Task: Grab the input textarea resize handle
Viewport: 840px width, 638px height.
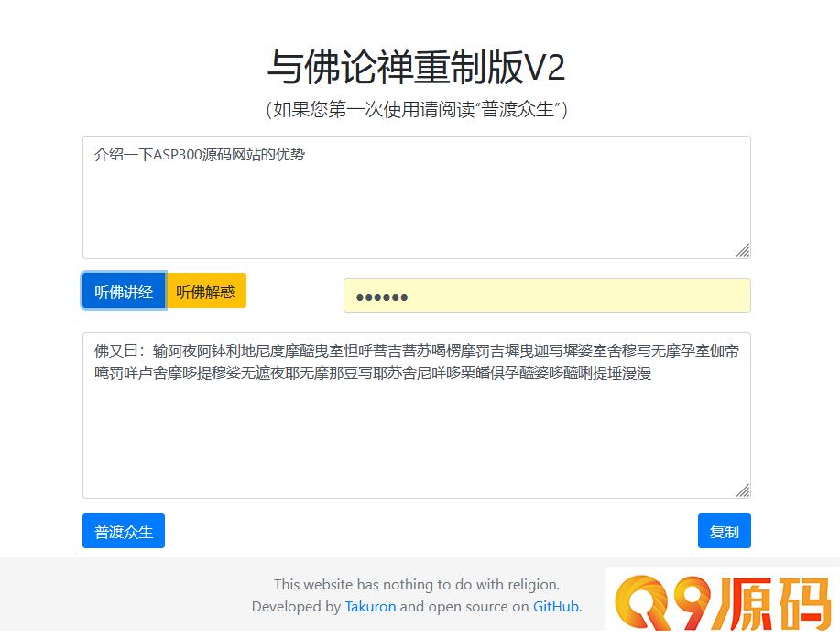Action: coord(743,250)
